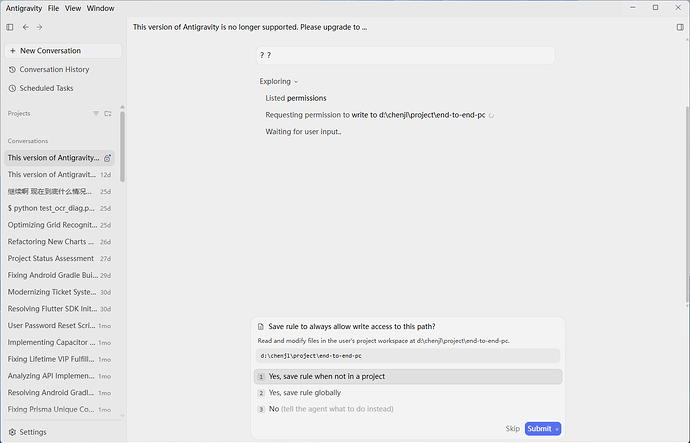This screenshot has height=443, width=690.
Task: Toggle the left sidebar panel icon
Action: click(x=10, y=27)
